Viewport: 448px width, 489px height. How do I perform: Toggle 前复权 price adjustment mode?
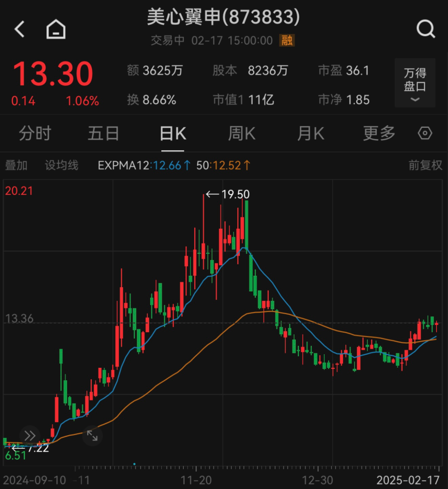425,165
